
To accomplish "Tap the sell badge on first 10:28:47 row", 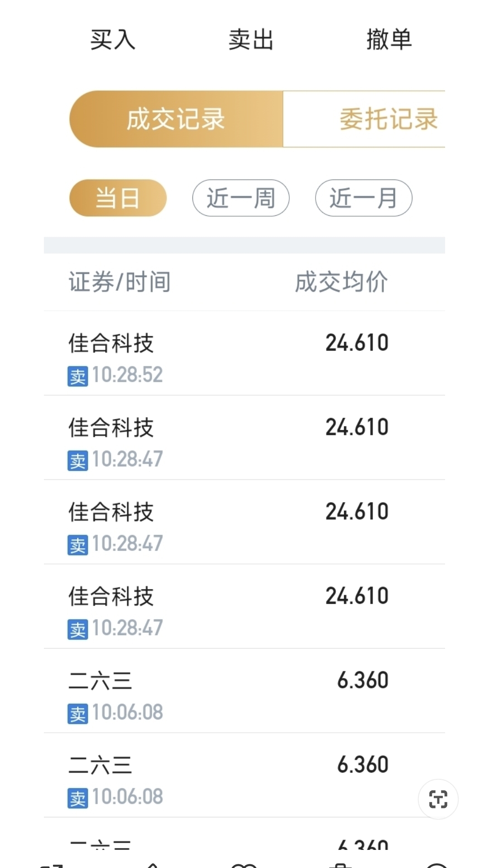I will (x=78, y=460).
